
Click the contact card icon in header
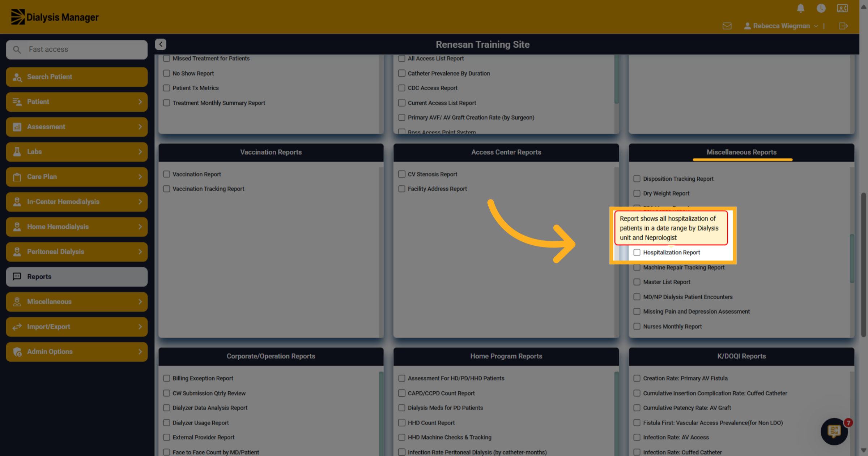pyautogui.click(x=842, y=8)
